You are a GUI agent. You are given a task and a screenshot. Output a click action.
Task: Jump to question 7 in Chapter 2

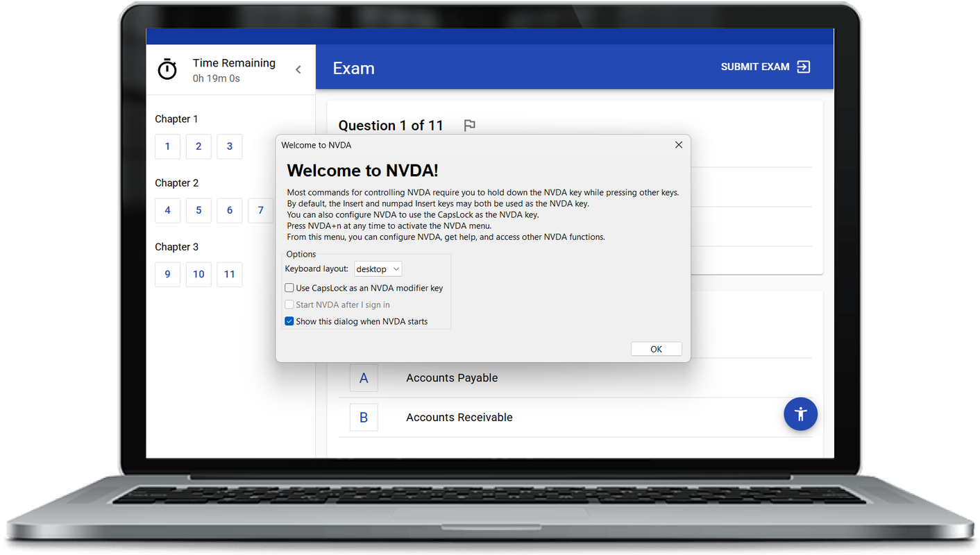pos(261,210)
